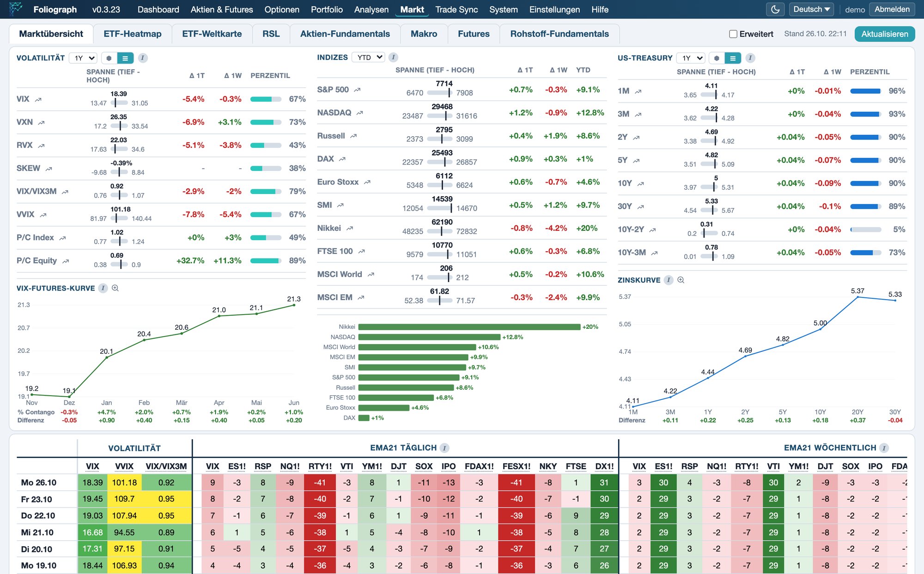This screenshot has width=924, height=574.
Task: Open the Optionen menu
Action: tap(282, 9)
